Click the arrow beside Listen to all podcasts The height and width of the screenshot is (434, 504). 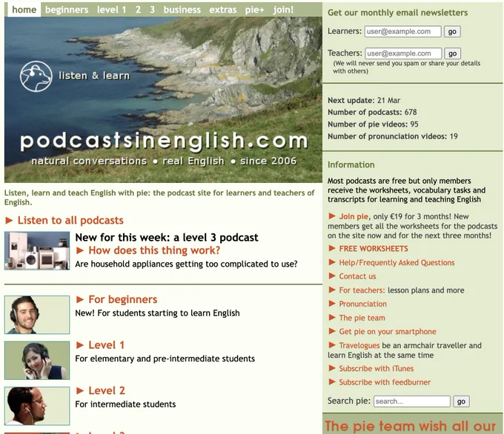(10, 221)
